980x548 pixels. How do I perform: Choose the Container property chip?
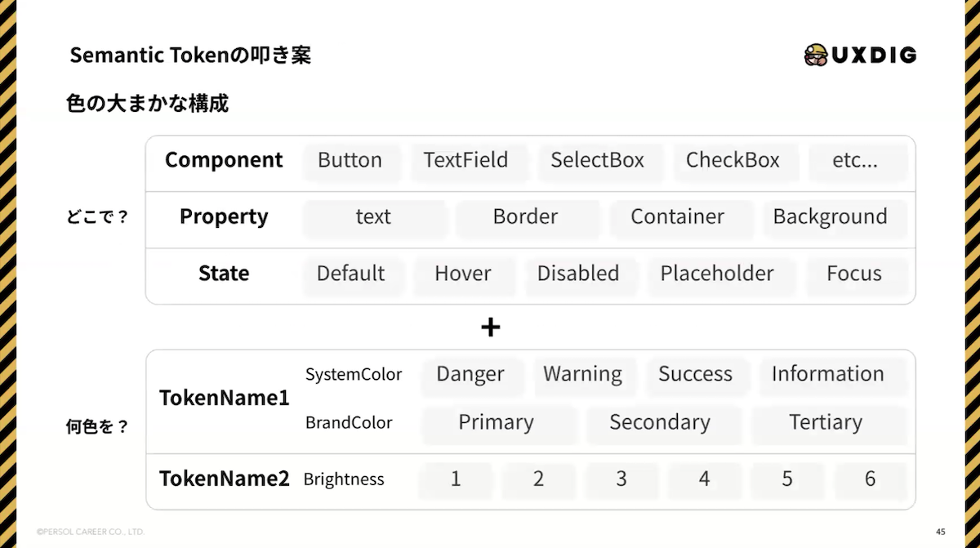pos(678,217)
